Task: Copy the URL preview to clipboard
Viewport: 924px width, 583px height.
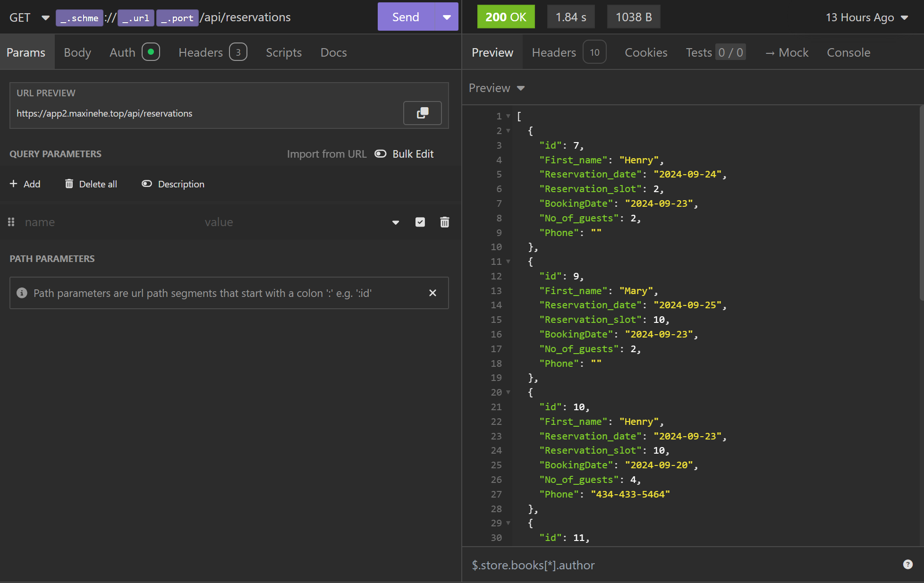Action: tap(422, 113)
